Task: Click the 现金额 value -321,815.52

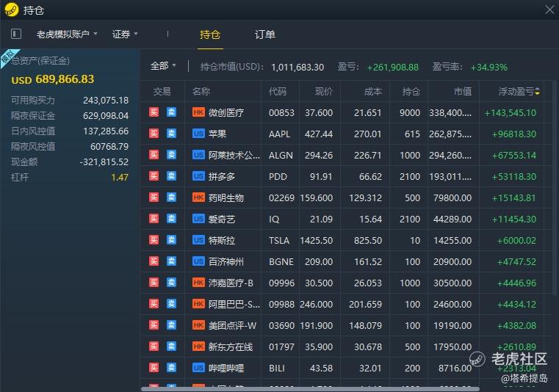Action: [104, 162]
